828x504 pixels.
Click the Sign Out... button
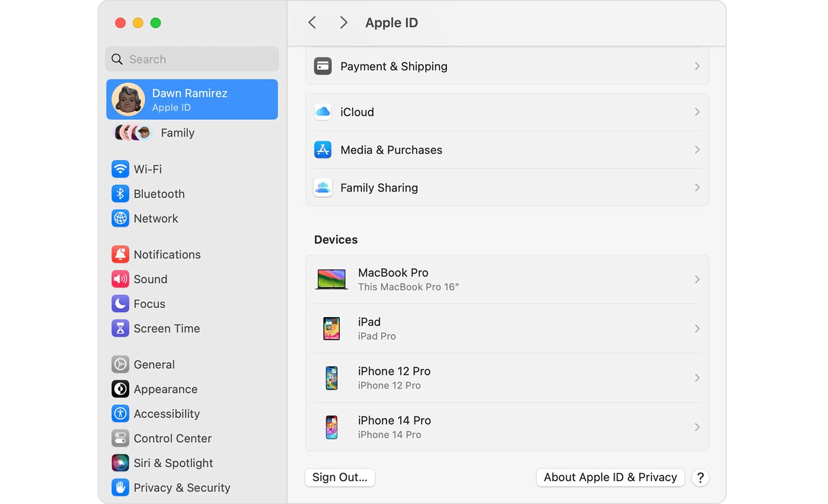[x=340, y=477]
